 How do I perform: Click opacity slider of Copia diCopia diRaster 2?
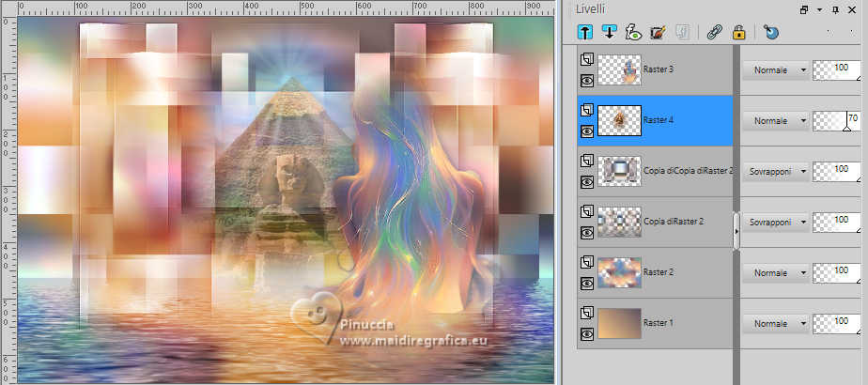(837, 172)
